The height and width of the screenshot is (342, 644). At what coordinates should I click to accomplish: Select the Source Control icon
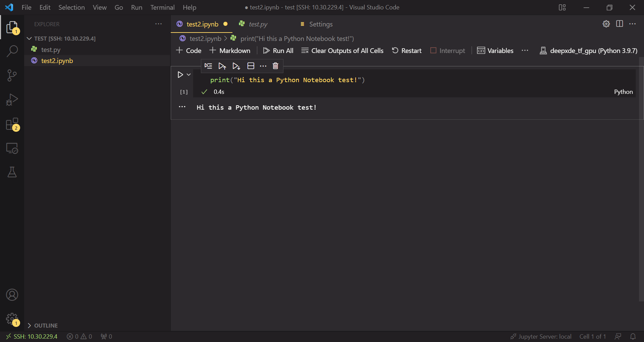click(x=12, y=75)
